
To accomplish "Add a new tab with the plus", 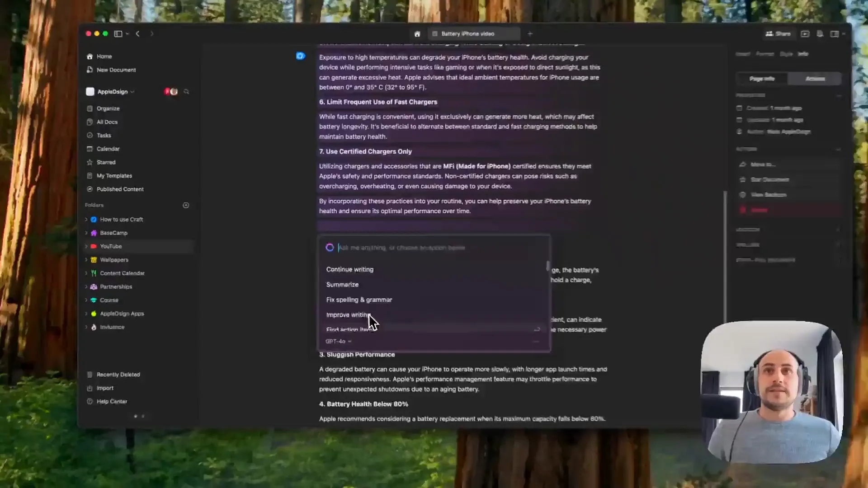I will click(530, 34).
